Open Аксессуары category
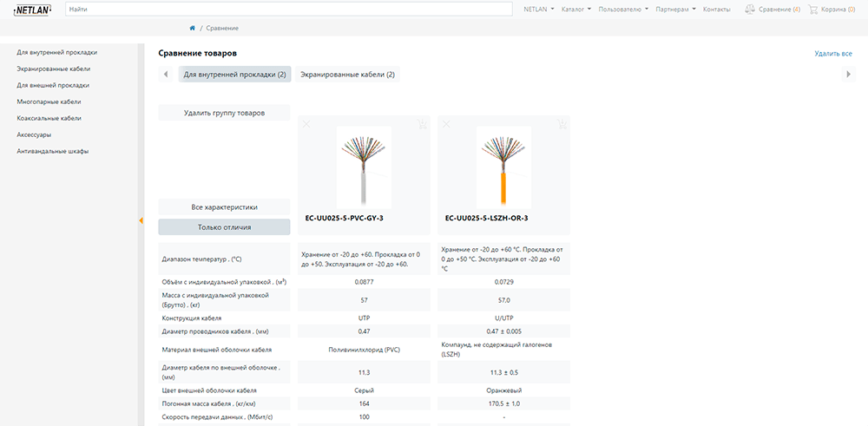Viewport: 868px width, 426px height. [x=35, y=134]
